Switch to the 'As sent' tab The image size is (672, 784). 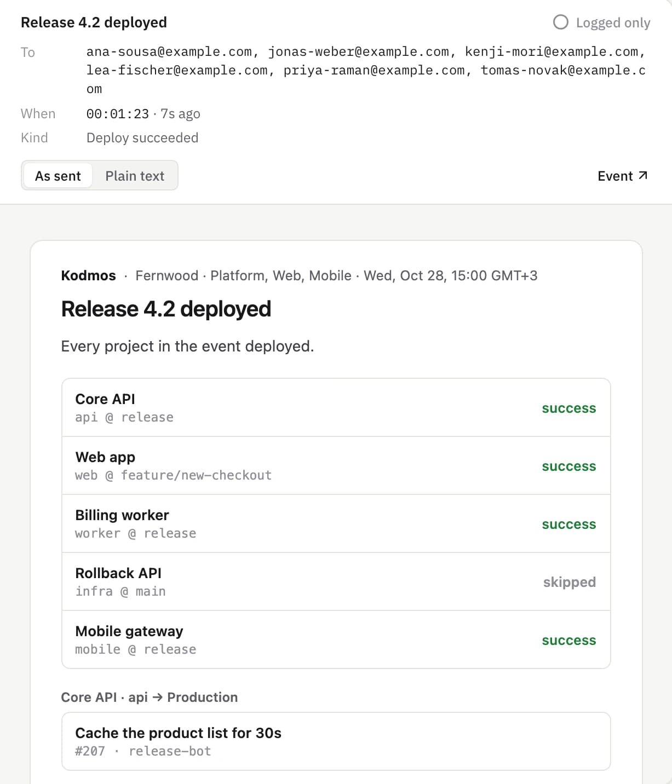coord(58,176)
